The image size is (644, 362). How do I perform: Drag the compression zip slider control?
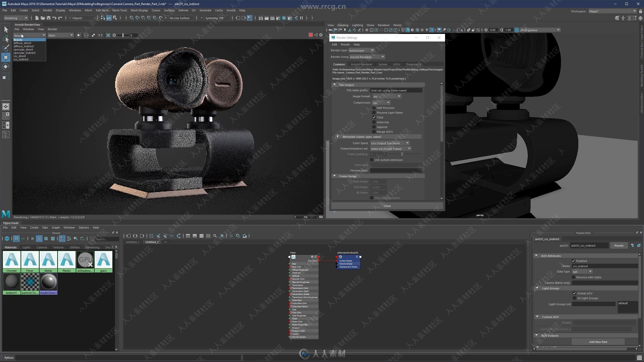click(379, 102)
